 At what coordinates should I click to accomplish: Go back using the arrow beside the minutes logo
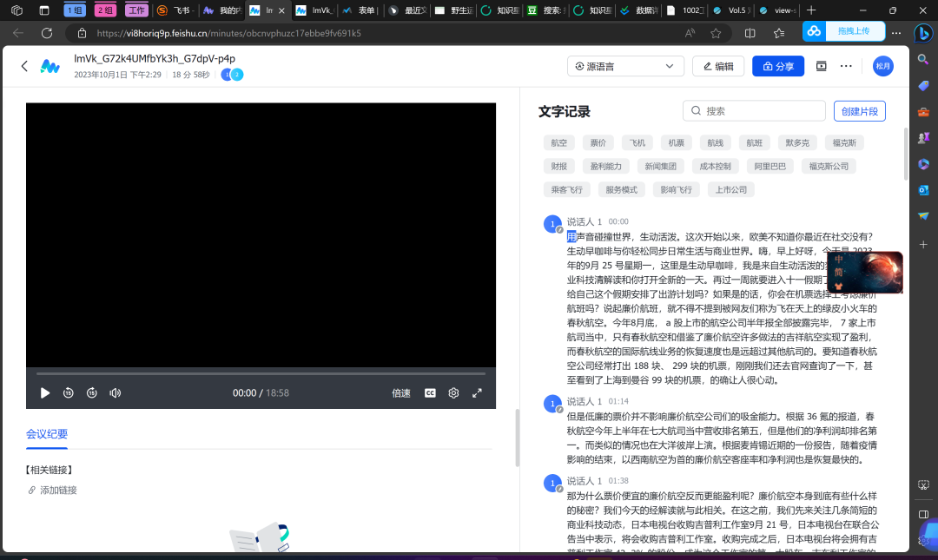point(24,66)
